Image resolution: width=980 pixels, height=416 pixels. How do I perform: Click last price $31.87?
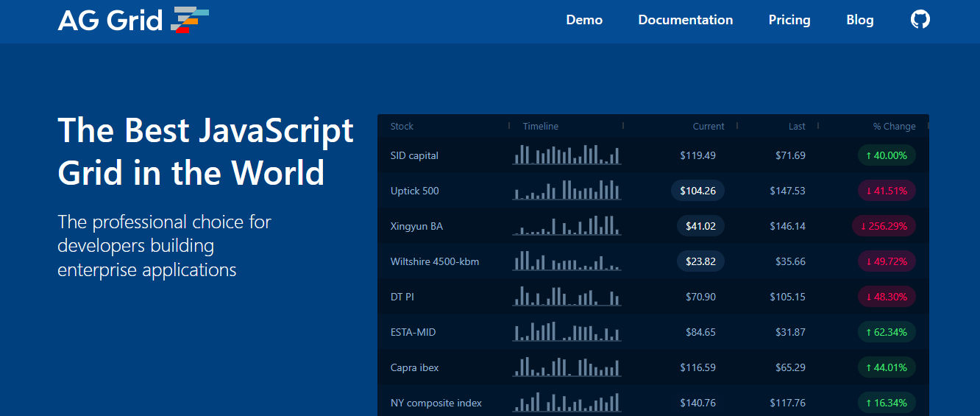click(x=790, y=332)
